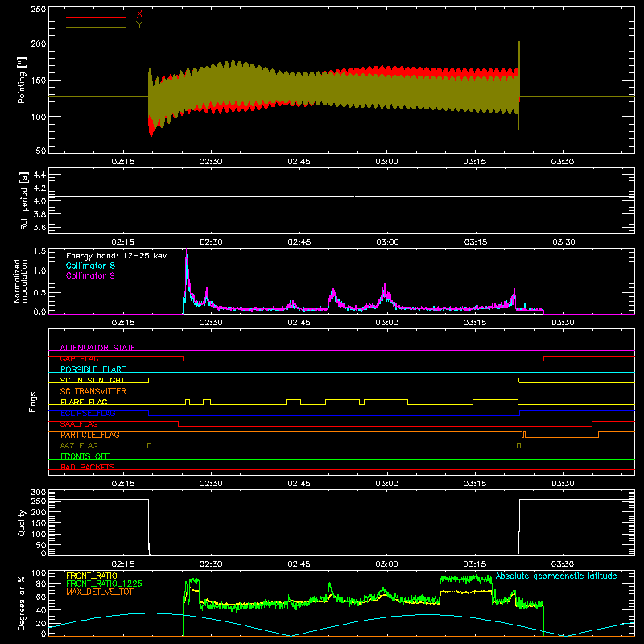
Task: Click the 250 tick on Pointing axis
Action: [x=38, y=9]
